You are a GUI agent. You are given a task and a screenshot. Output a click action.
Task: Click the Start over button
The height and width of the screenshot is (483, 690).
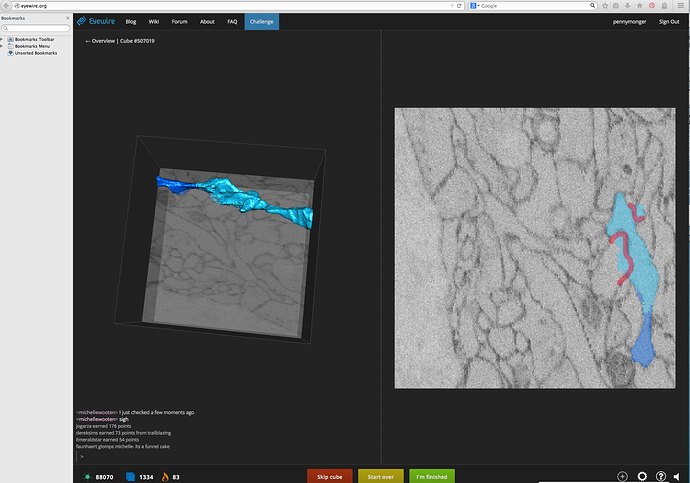tap(381, 477)
